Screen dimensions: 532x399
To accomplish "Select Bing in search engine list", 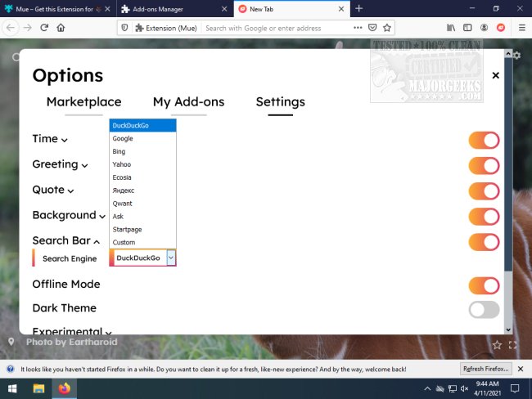I will 142,151.
